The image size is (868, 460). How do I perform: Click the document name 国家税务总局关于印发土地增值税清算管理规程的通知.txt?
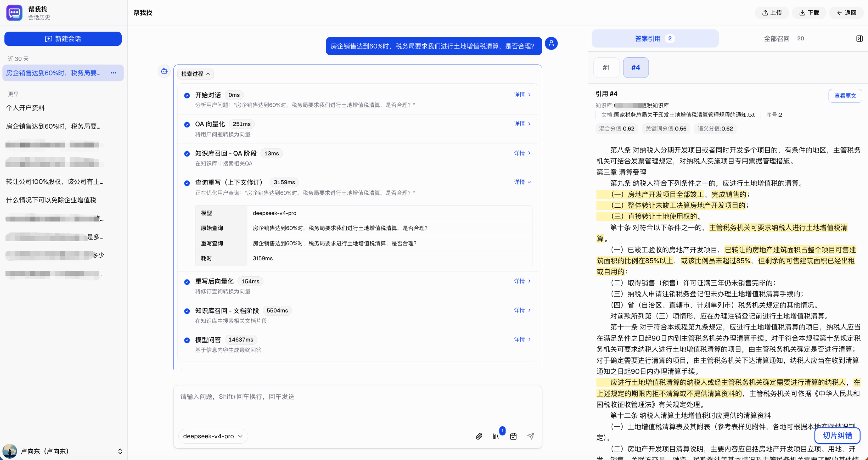point(684,115)
